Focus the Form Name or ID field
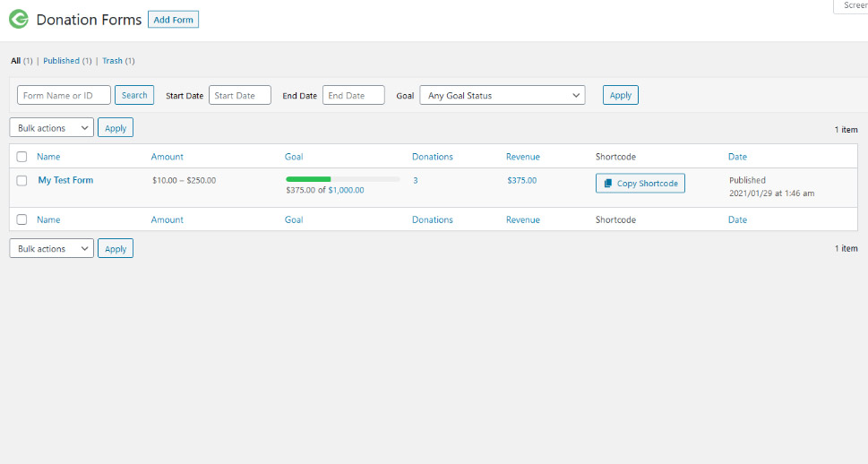Viewport: 868px width, 464px height. pyautogui.click(x=64, y=96)
